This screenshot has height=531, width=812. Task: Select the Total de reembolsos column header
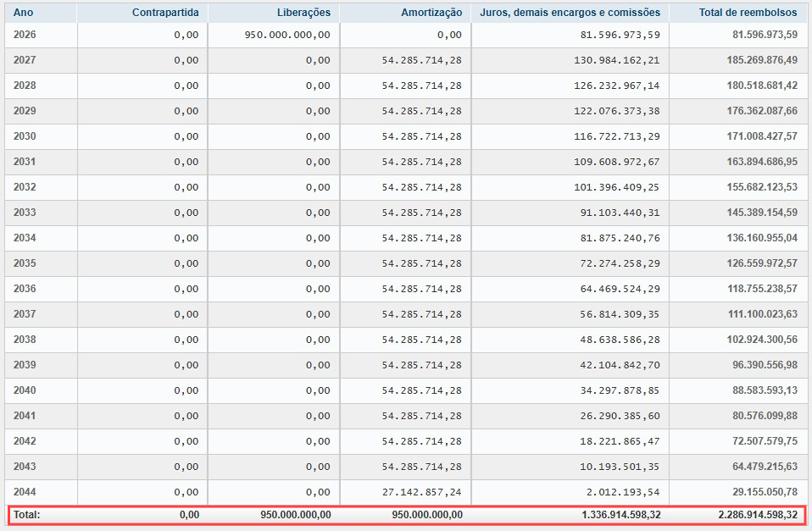[748, 13]
